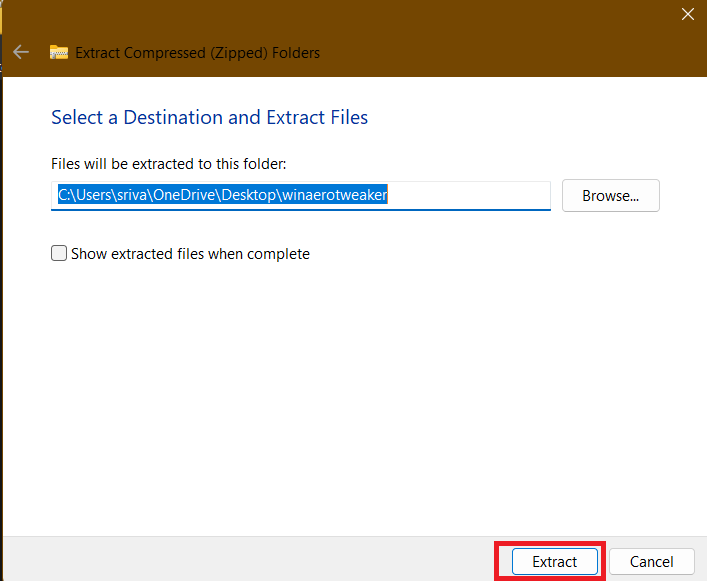Click the zipped folder icon in title
The image size is (707, 581).
pos(59,52)
